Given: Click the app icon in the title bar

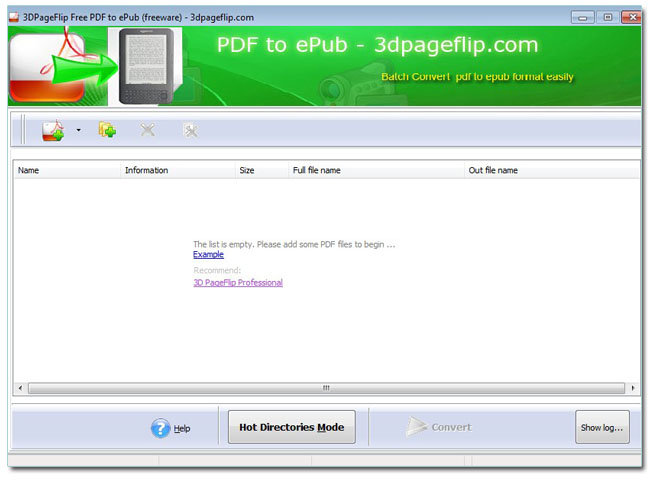Looking at the screenshot, I should click(x=14, y=17).
